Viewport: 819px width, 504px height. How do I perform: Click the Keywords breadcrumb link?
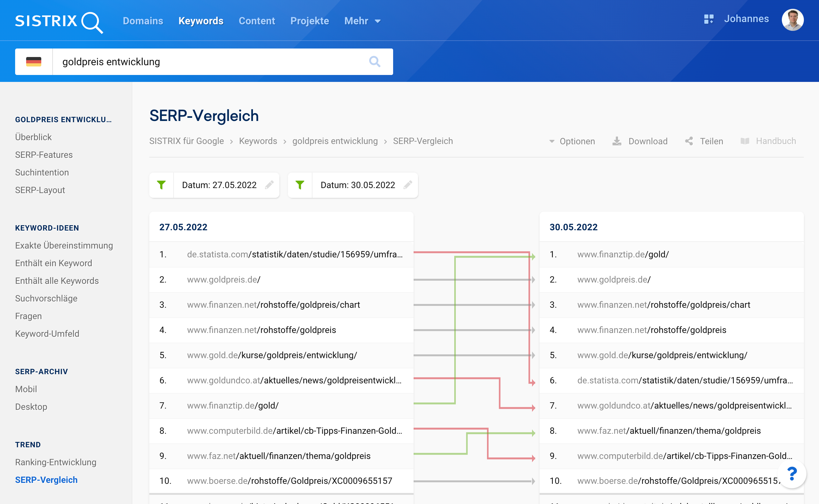tap(258, 141)
